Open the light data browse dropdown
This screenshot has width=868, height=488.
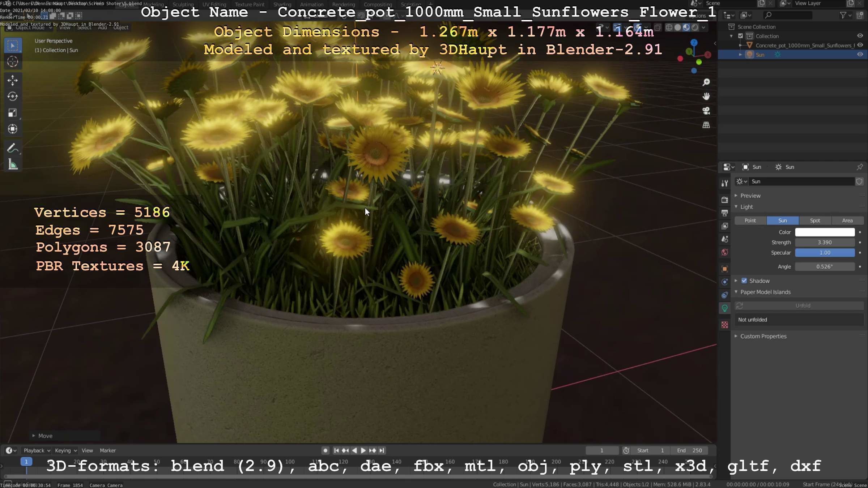pos(742,181)
